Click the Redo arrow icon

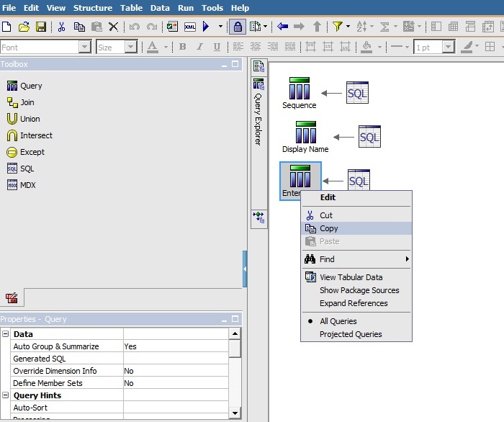(x=152, y=27)
